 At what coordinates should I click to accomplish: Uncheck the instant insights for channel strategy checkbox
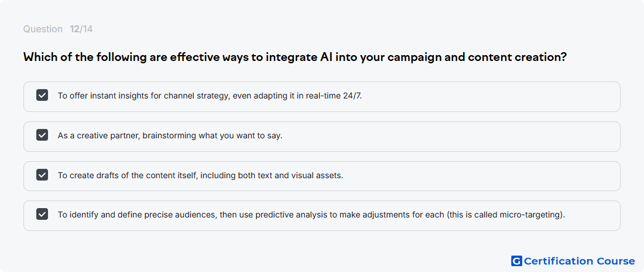coord(42,96)
